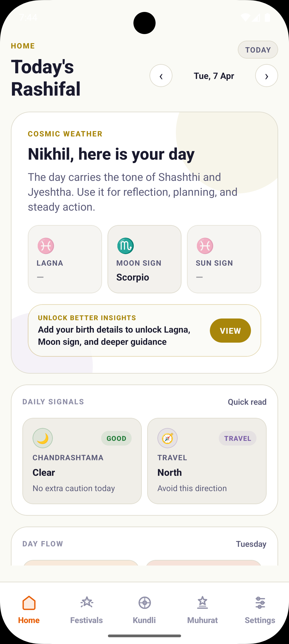Tap the Travel compass icon

167,438
